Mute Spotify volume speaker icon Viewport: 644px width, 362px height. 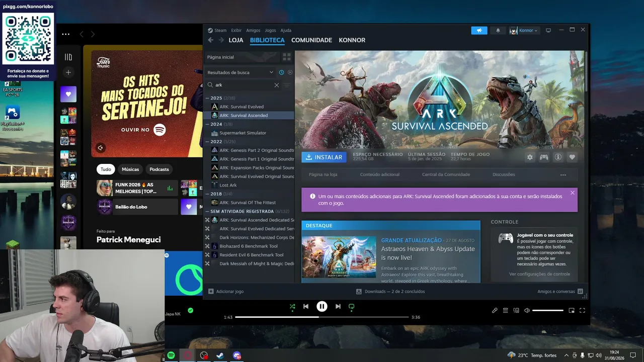527,310
